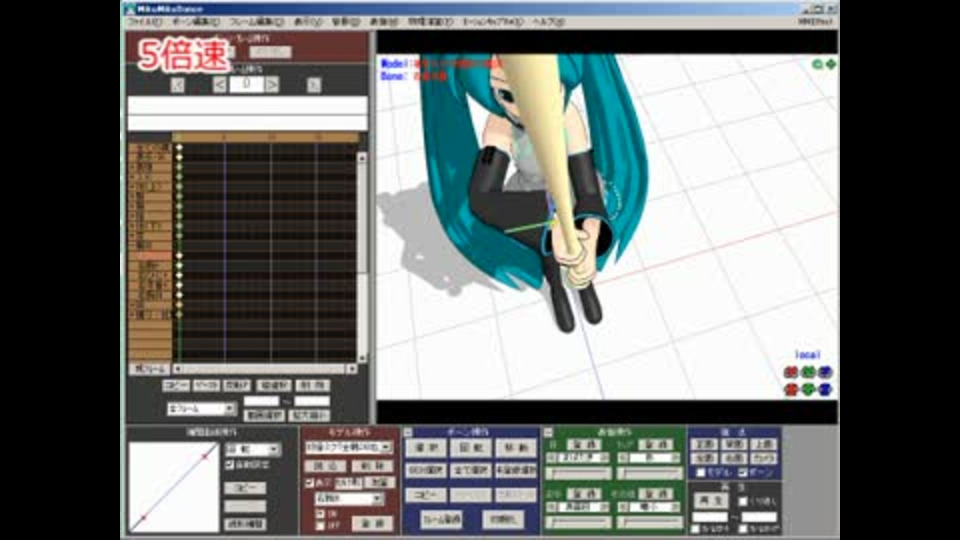Open the File menu
The height and width of the screenshot is (540, 960).
[144, 21]
